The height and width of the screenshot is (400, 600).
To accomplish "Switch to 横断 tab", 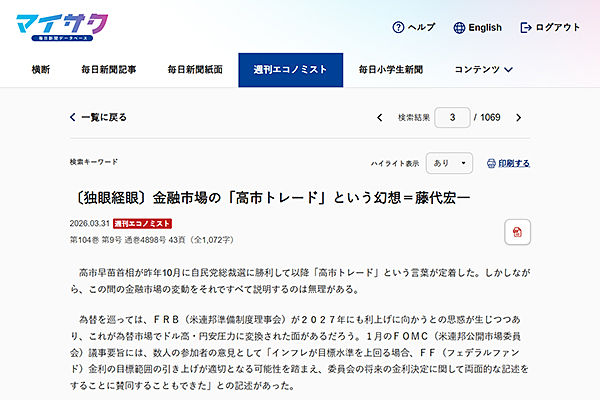I will point(41,70).
